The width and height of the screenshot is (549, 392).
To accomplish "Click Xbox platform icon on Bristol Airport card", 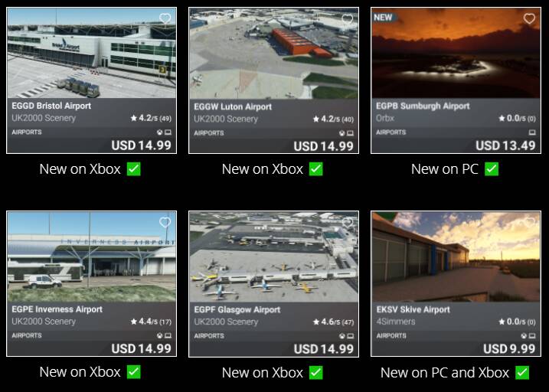I will click(x=160, y=132).
